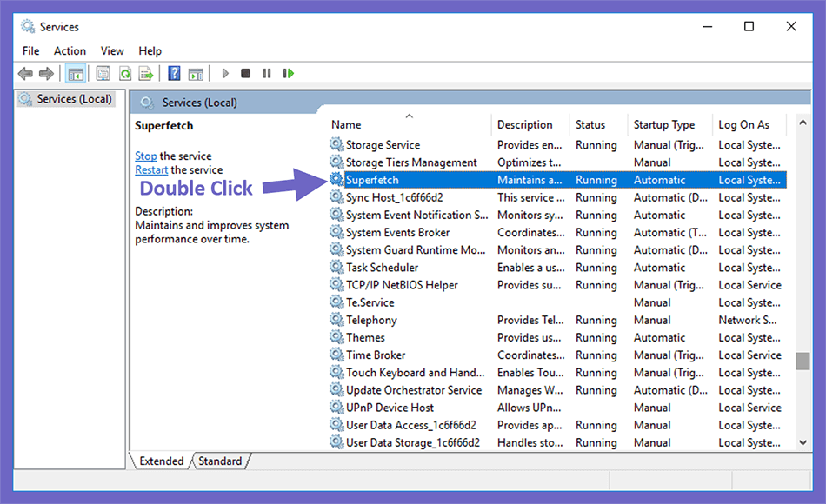Image resolution: width=826 pixels, height=504 pixels.
Task: Click 'Optimizes t...' description cell
Action: click(x=529, y=162)
